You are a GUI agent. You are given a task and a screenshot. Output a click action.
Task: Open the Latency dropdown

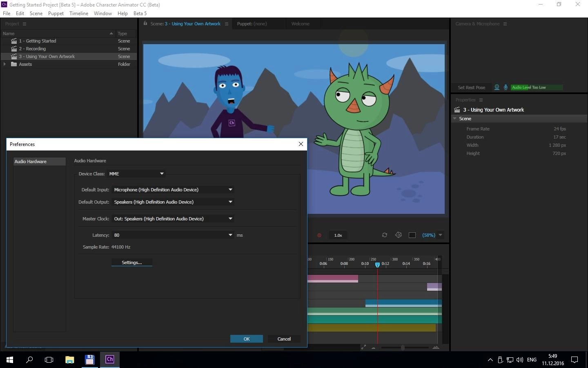tap(173, 235)
